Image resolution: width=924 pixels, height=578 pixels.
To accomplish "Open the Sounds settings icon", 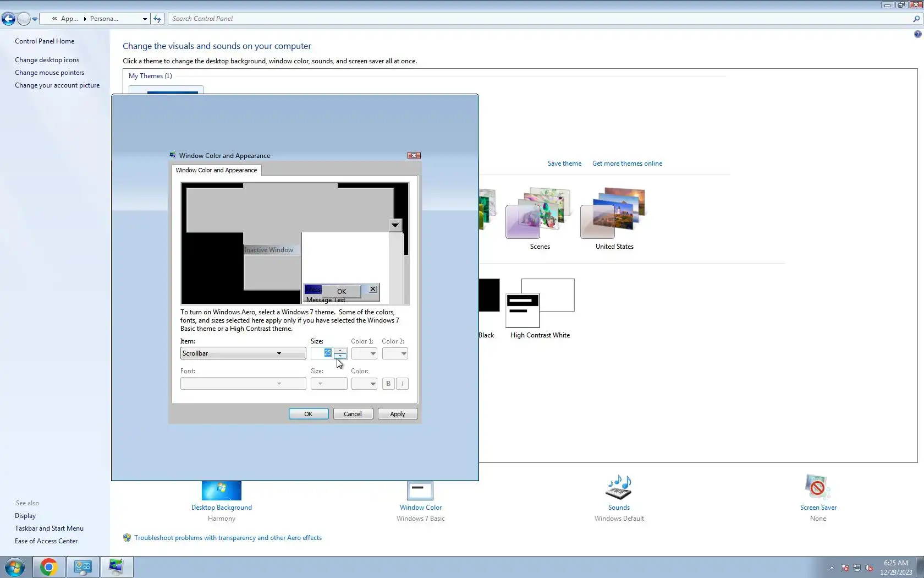I will tap(619, 487).
